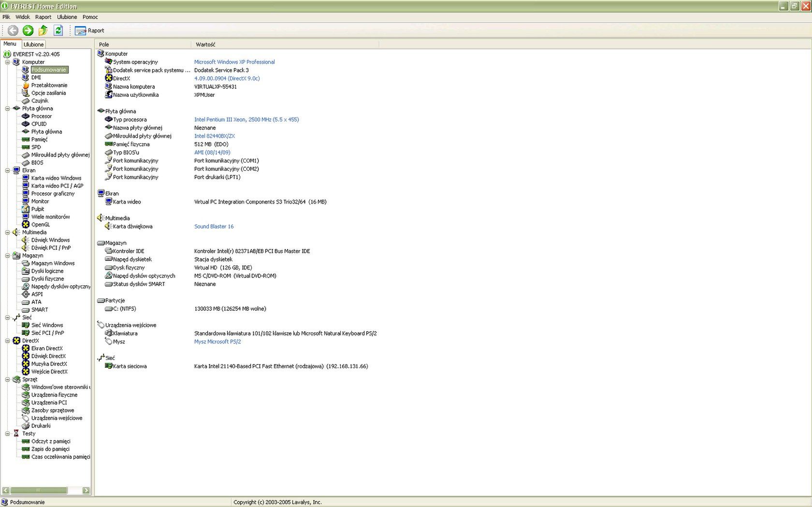Open Przetaktowanie flame icon in tree
812x507 pixels.
tap(26, 85)
